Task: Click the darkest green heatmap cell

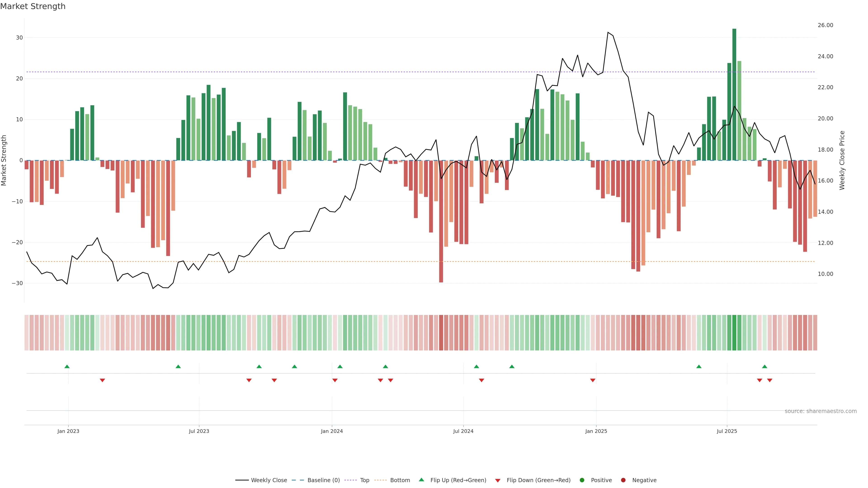Action: tap(734, 332)
